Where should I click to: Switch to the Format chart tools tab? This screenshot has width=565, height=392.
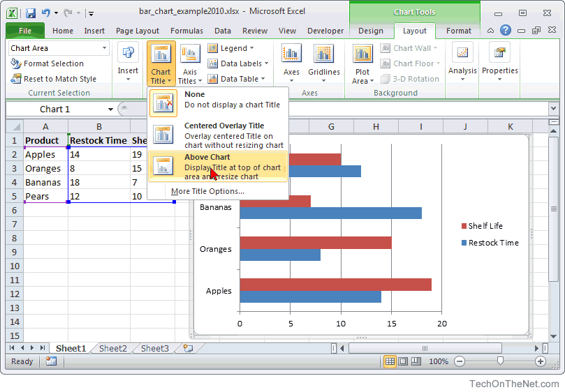point(459,31)
